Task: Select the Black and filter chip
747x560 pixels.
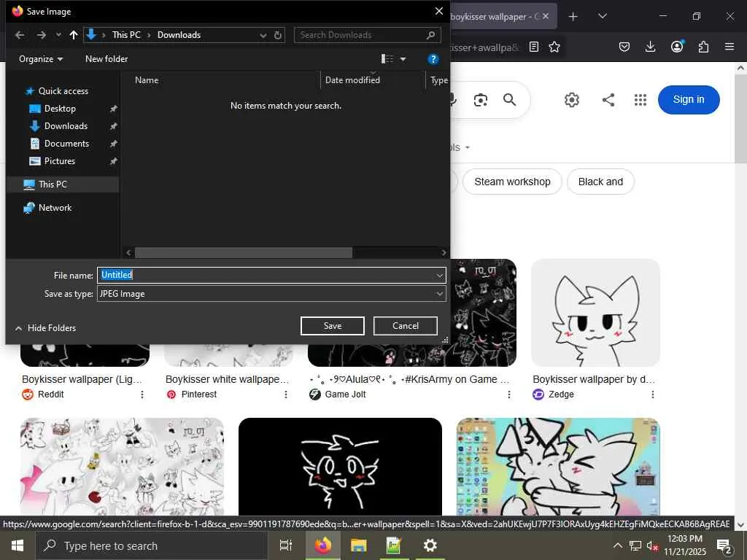Action: pos(600,182)
